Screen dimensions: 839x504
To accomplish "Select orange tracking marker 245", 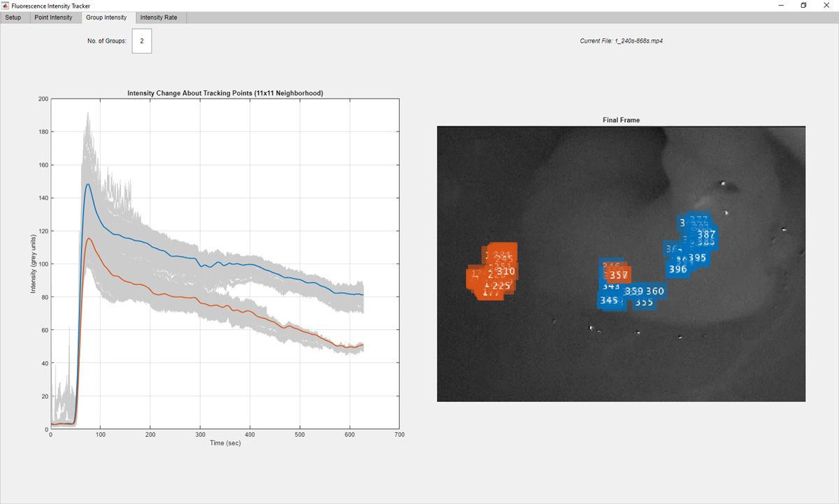I will [x=503, y=259].
